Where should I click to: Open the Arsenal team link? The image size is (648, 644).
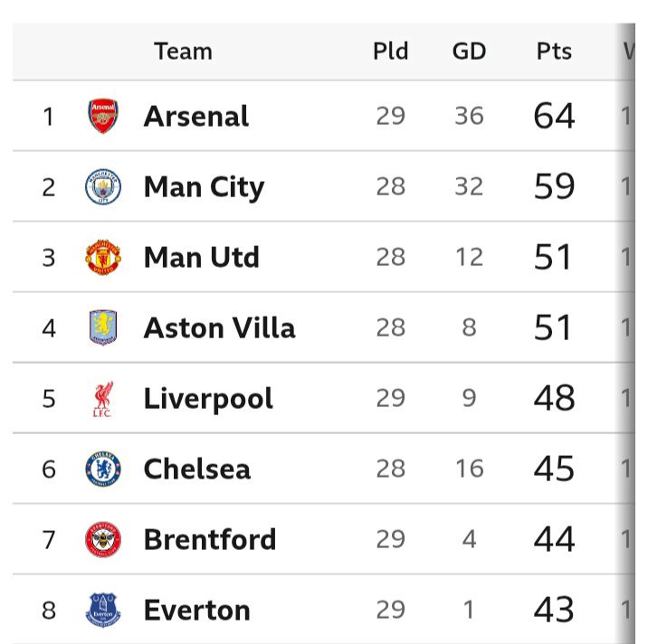tap(195, 117)
